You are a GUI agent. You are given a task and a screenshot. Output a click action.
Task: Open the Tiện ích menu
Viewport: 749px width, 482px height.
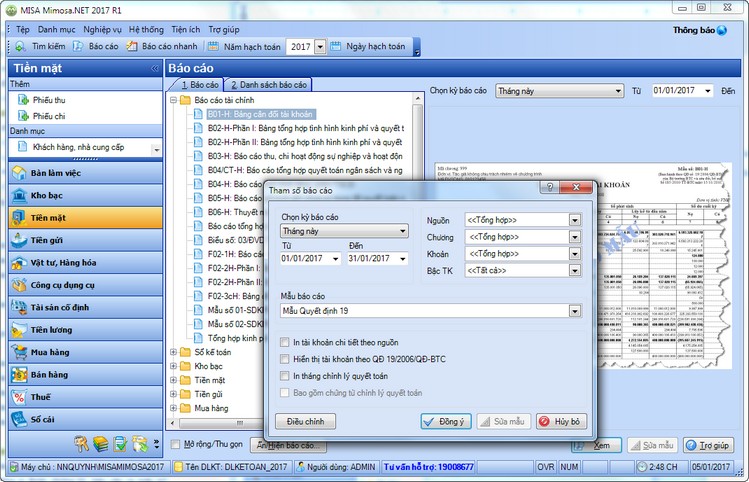(186, 30)
